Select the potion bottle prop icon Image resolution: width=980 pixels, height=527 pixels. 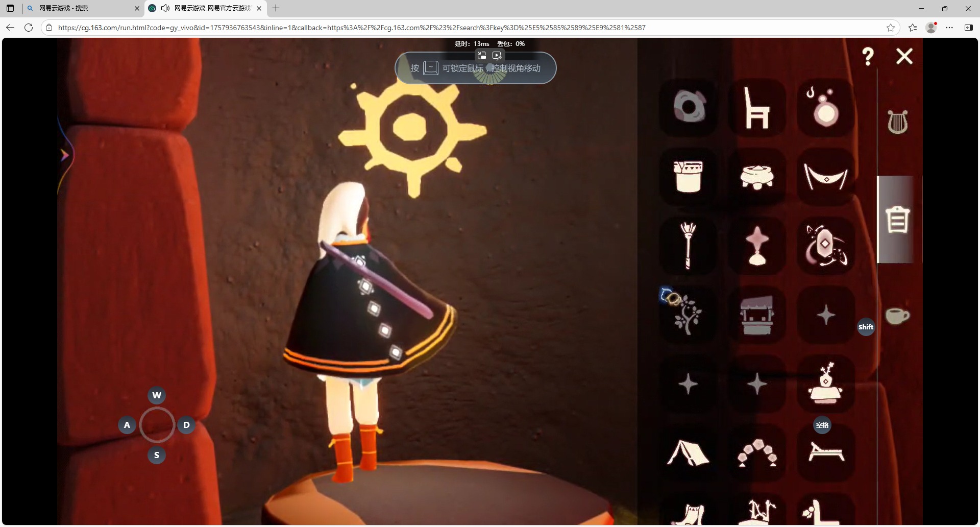coord(825,107)
